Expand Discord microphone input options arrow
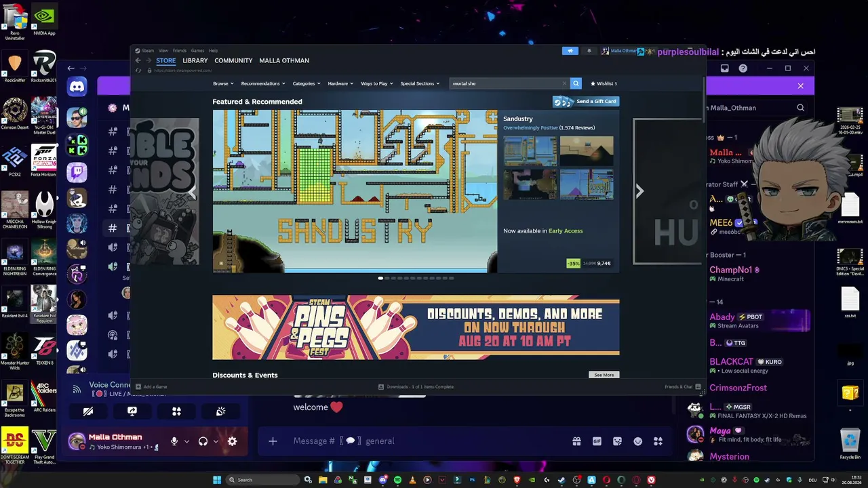Image resolution: width=868 pixels, height=488 pixels. pos(186,441)
